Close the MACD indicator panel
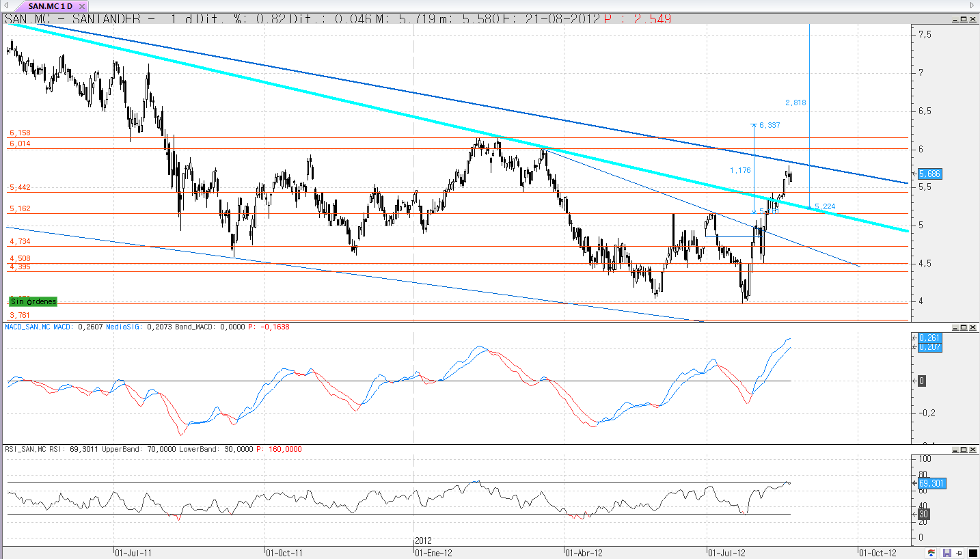The image size is (980, 559). point(972,328)
